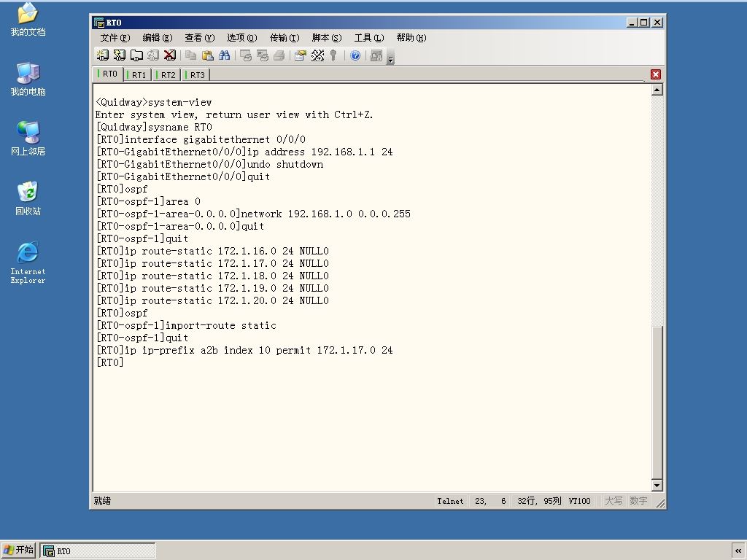This screenshot has width=747, height=560.
Task: Click the Disconnect red X icon
Action: point(169,55)
